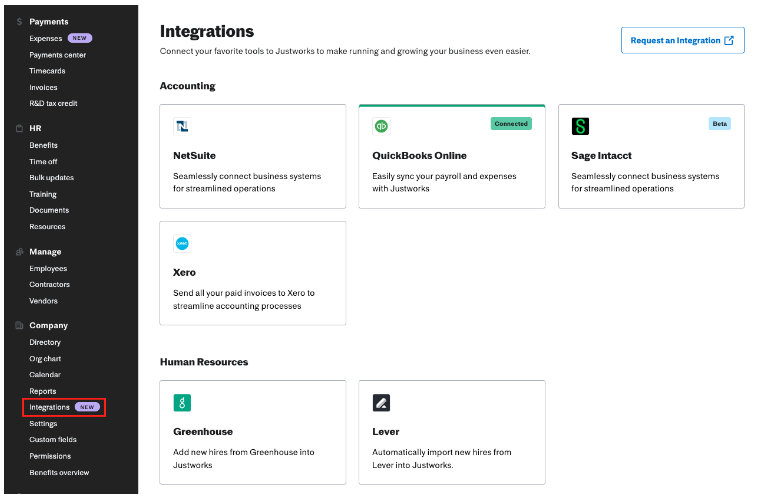Image resolution: width=757 pixels, height=498 pixels.
Task: Click the NEW badge next to Expenses
Action: [80, 38]
